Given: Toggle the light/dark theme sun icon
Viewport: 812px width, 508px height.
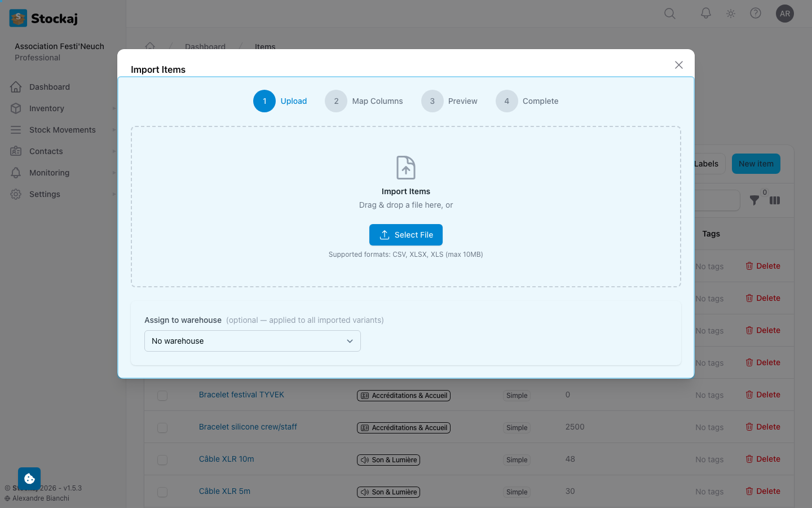Looking at the screenshot, I should coord(731,14).
